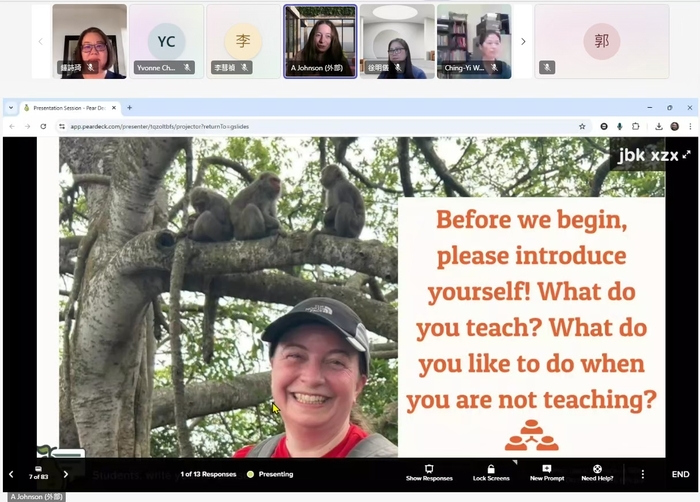Open the browser extensions puzzle icon
The height and width of the screenshot is (502, 700).
(x=636, y=126)
